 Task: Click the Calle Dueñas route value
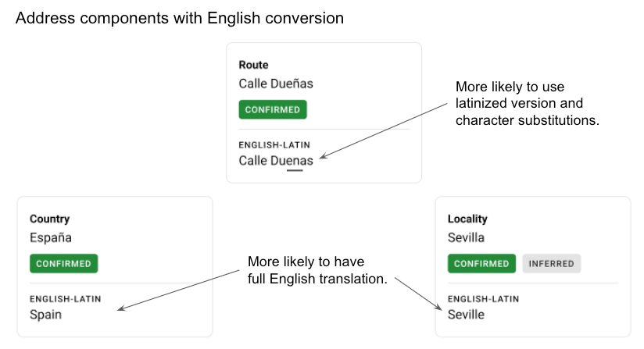(x=276, y=84)
